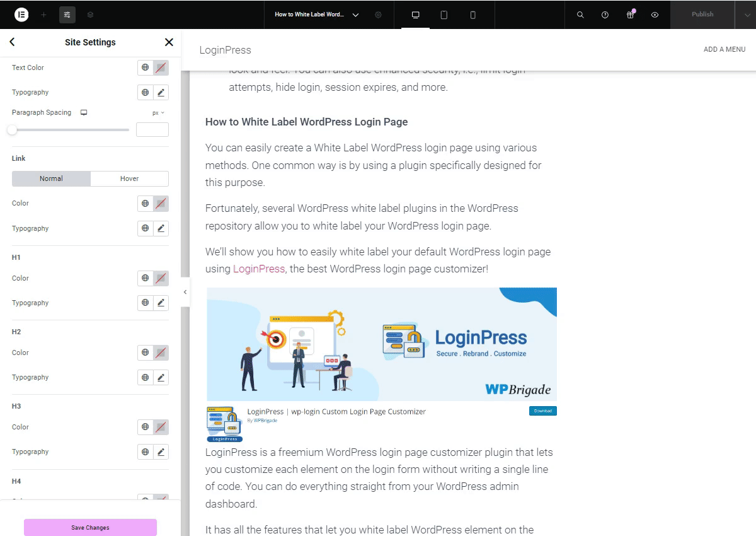Image resolution: width=756 pixels, height=536 pixels.
Task: Open the Link Color swatch picker
Action: point(161,204)
